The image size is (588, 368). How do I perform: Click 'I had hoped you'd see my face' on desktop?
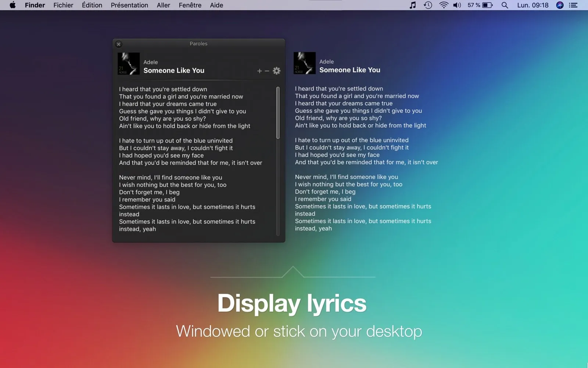point(337,155)
